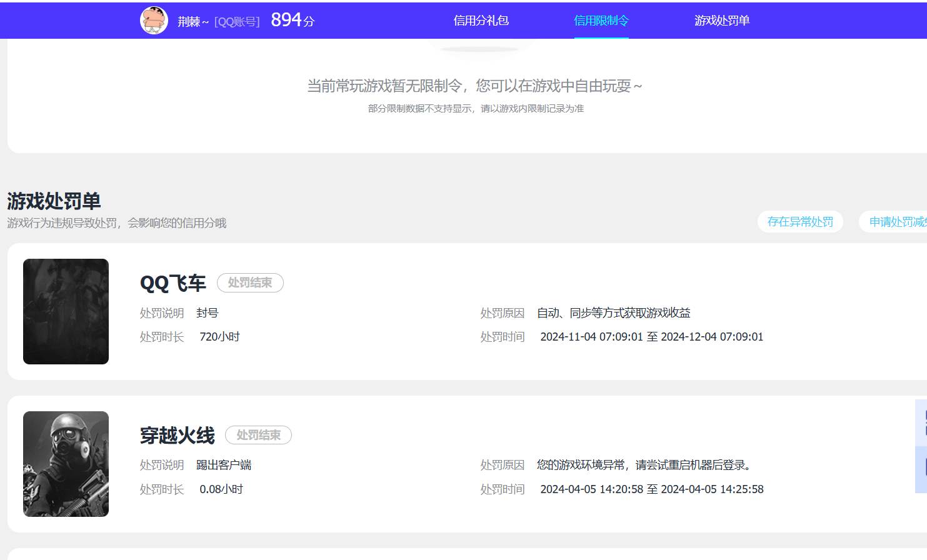Go to the 游戏处罚单 tab

tap(721, 21)
